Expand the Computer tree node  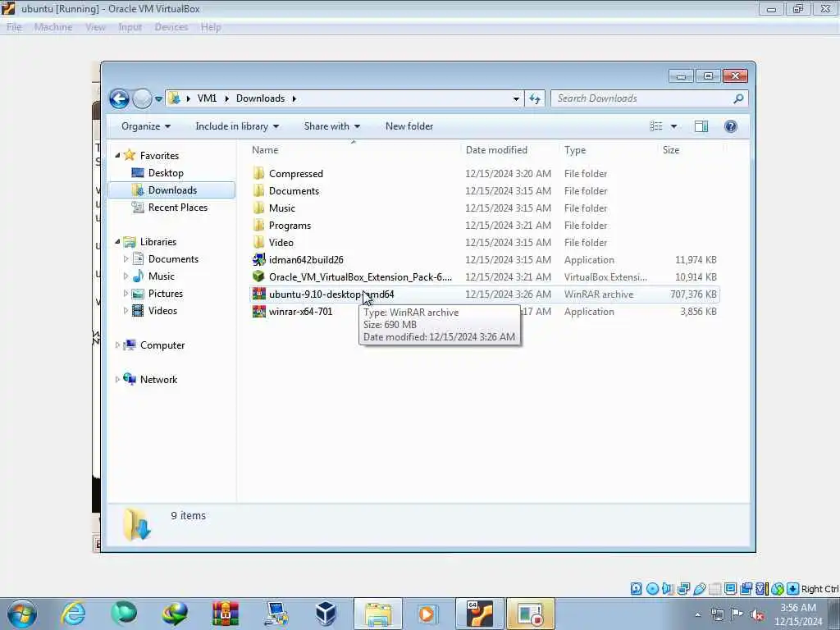[117, 345]
